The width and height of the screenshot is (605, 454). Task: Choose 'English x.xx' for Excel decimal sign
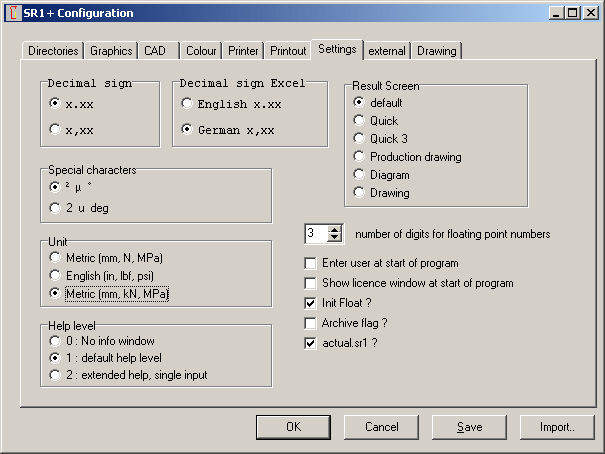click(x=187, y=104)
